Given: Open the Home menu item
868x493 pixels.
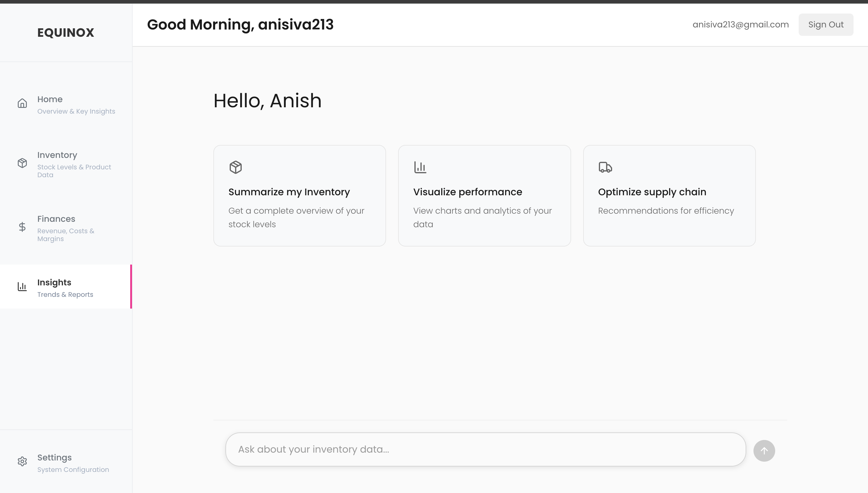Looking at the screenshot, I should pos(66,105).
